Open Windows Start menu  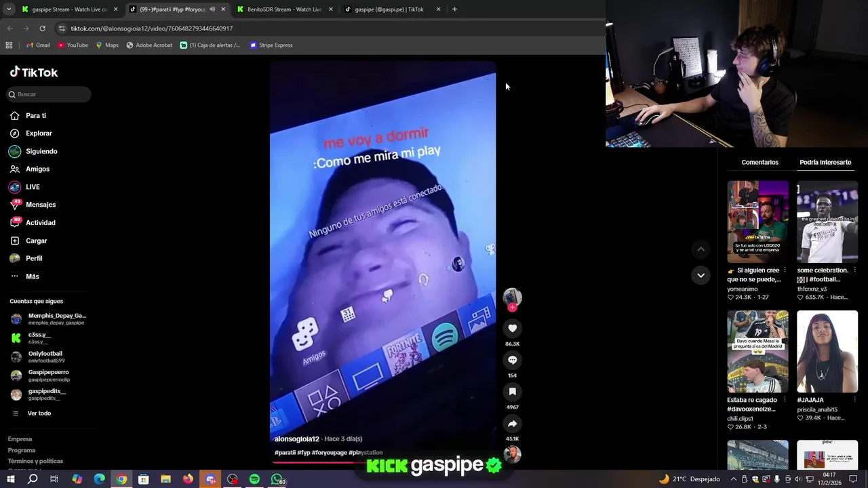click(10, 479)
